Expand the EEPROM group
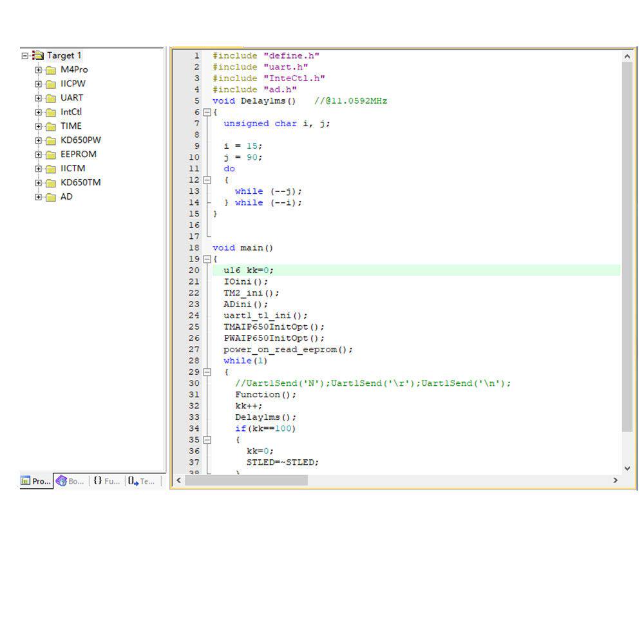 click(x=38, y=155)
